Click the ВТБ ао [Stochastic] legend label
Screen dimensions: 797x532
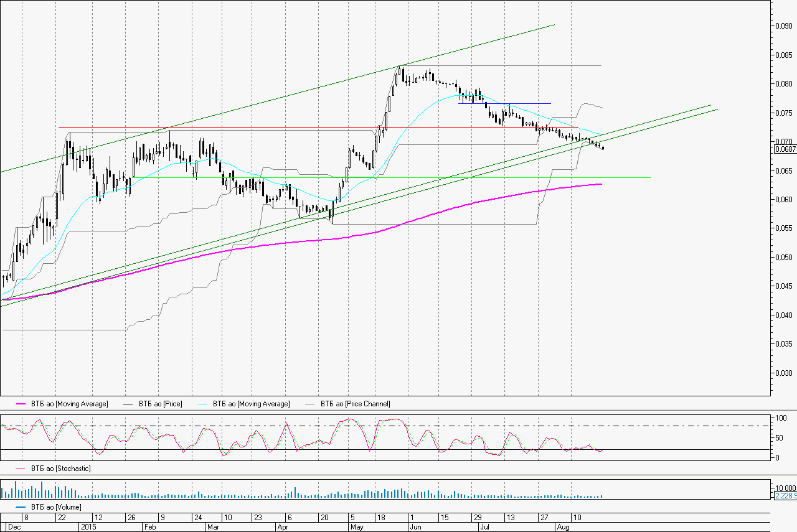[60, 468]
